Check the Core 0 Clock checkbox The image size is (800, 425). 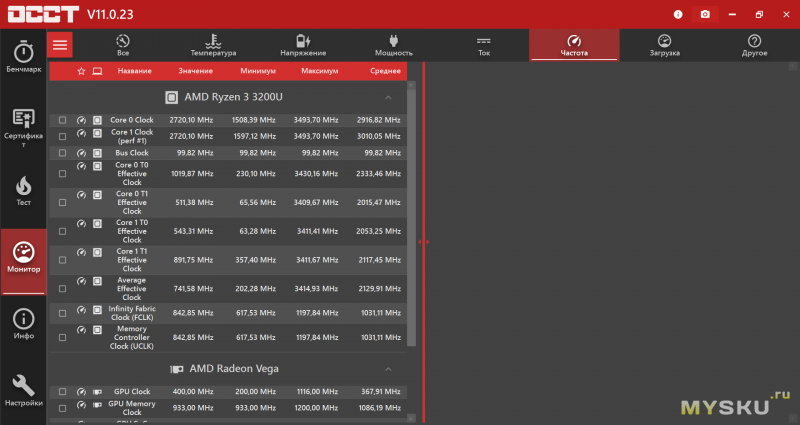tap(62, 120)
